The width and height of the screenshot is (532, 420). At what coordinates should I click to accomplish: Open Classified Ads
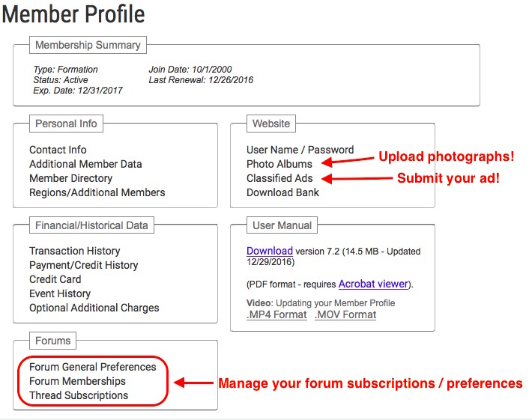click(x=279, y=178)
